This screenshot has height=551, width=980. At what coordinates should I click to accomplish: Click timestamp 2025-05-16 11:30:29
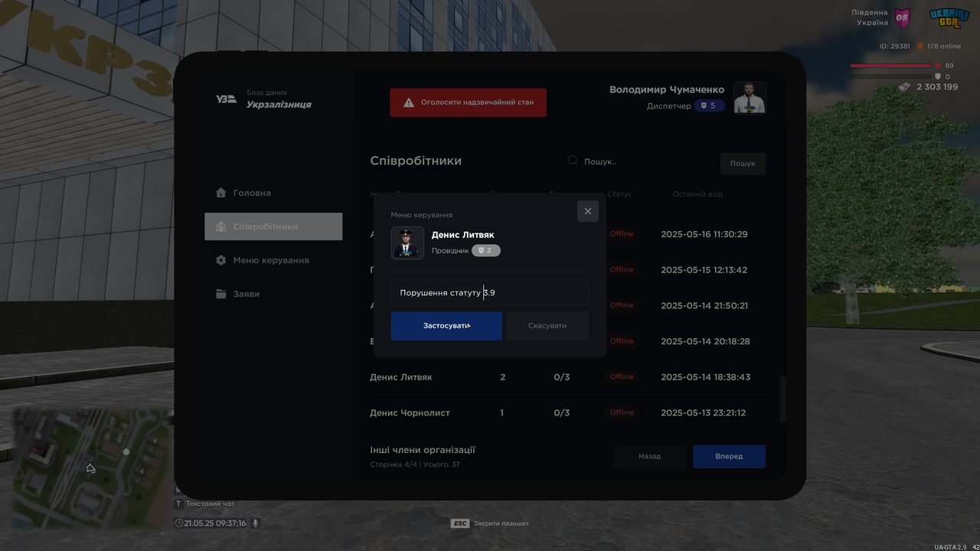tap(704, 234)
